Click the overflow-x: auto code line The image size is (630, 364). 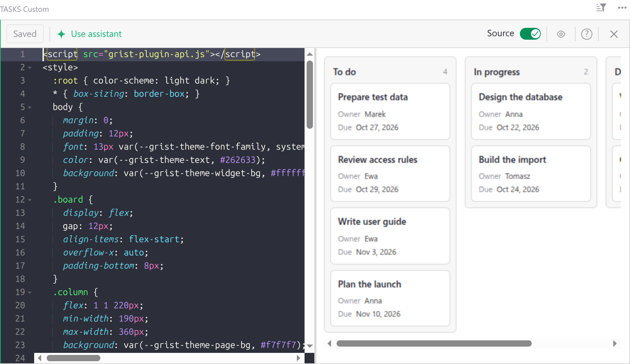(106, 253)
